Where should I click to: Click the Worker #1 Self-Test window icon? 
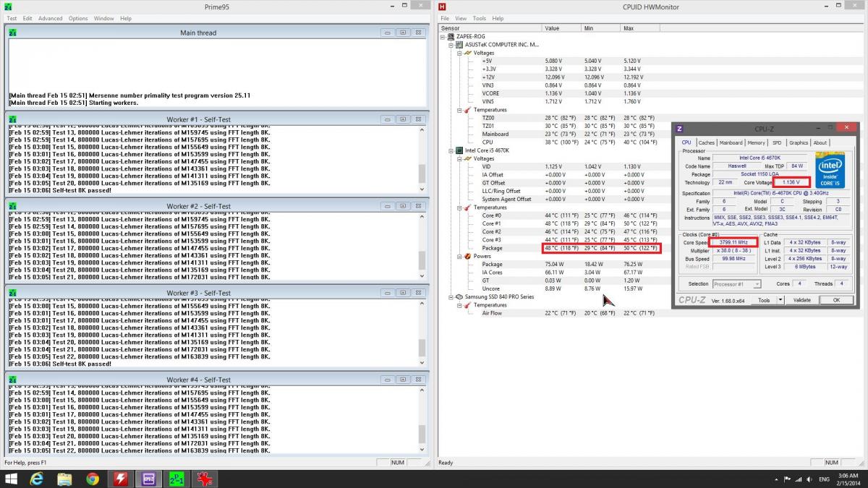(12, 119)
